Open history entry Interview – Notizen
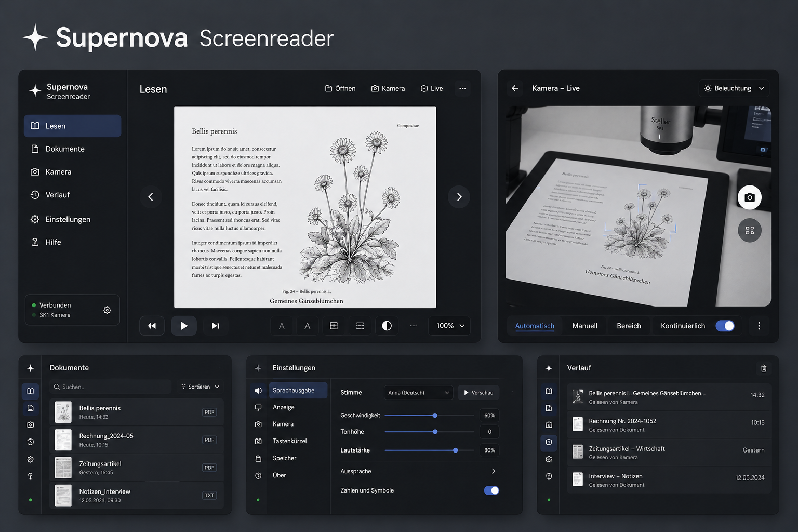This screenshot has height=532, width=798. (x=669, y=480)
